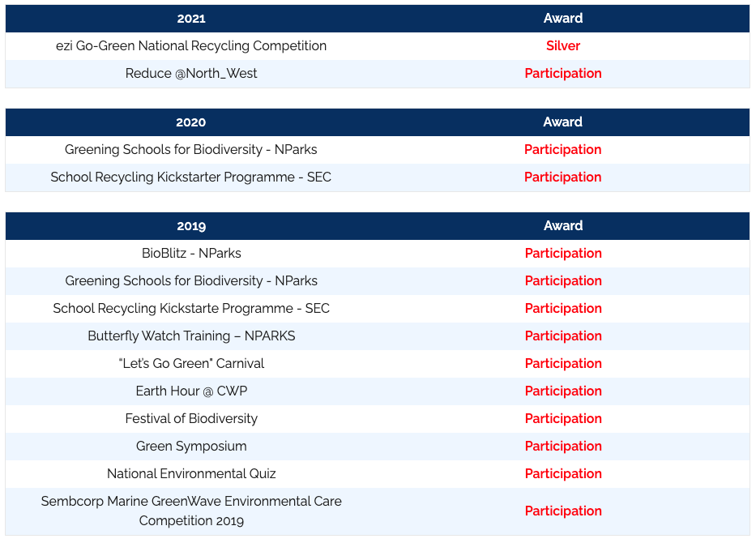Select the Earth Hour @ CWP row
Screen dimensions: 756x543
pos(191,391)
